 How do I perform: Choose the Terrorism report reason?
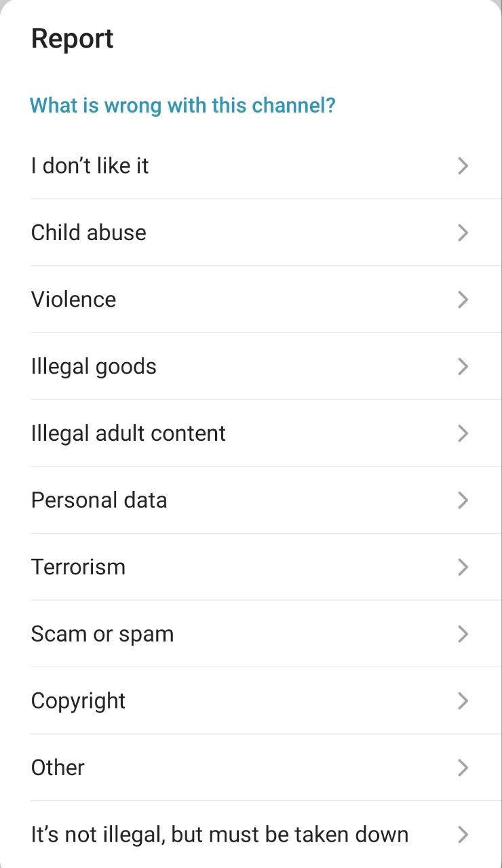pos(78,567)
